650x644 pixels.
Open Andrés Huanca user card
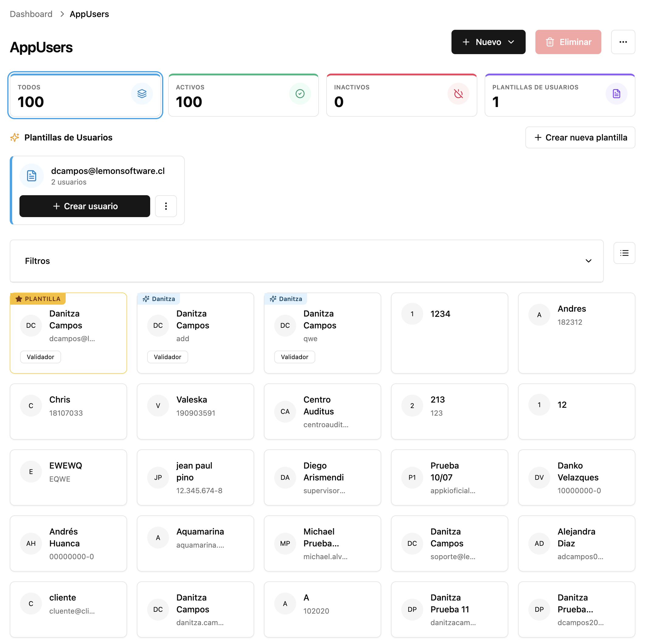coord(68,543)
